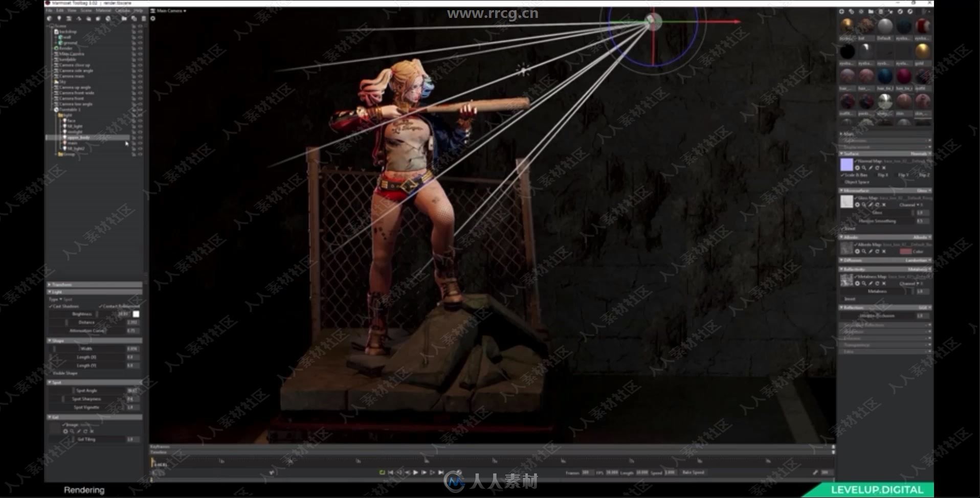Viewport: 980px width, 498px height.
Task: Jump to the first frame in timeline
Action: point(391,472)
